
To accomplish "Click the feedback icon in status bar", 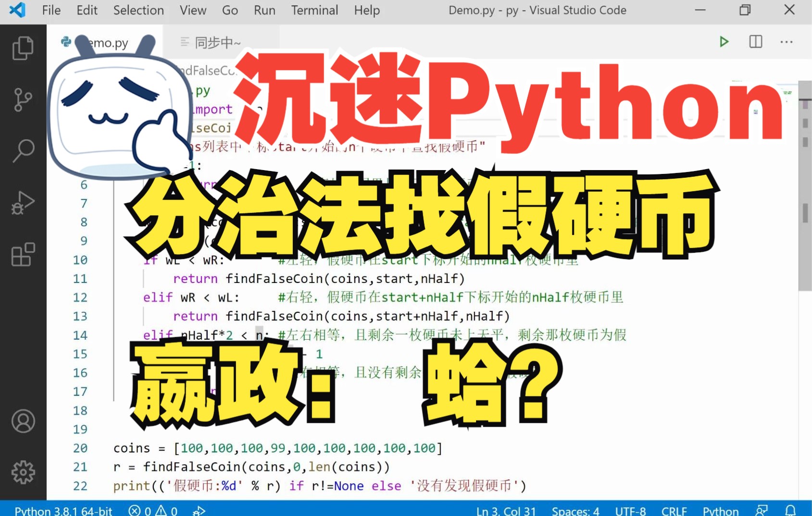I will pos(762,510).
